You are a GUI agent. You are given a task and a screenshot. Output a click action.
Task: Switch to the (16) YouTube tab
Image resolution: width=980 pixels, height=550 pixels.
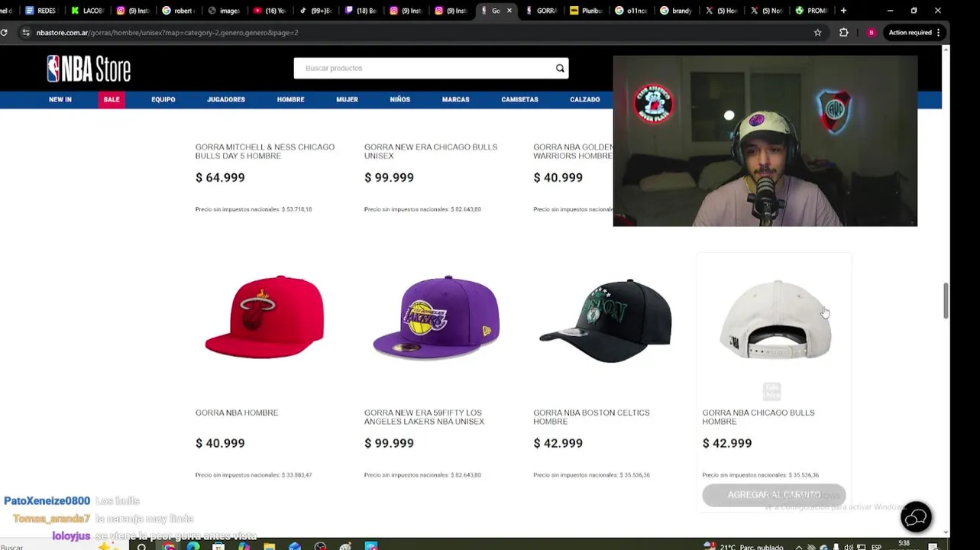click(x=269, y=11)
